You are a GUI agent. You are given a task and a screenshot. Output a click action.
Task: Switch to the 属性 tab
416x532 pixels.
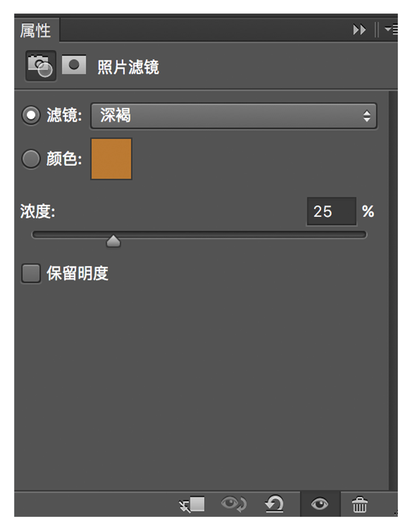pyautogui.click(x=36, y=30)
